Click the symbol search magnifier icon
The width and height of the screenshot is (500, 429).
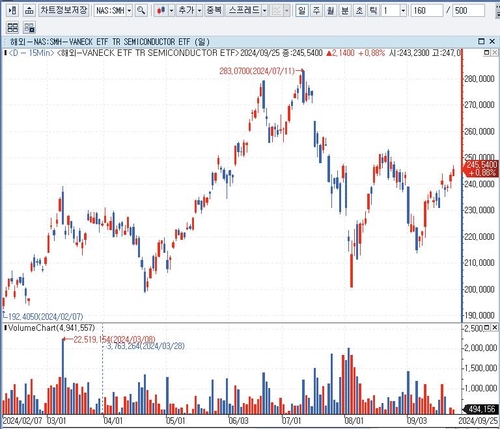pos(141,11)
